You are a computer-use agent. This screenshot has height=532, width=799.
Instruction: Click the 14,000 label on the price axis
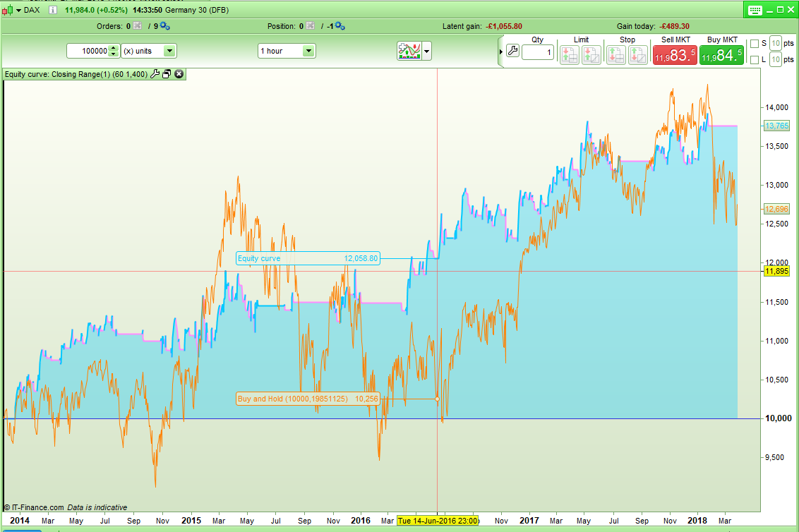[x=776, y=107]
